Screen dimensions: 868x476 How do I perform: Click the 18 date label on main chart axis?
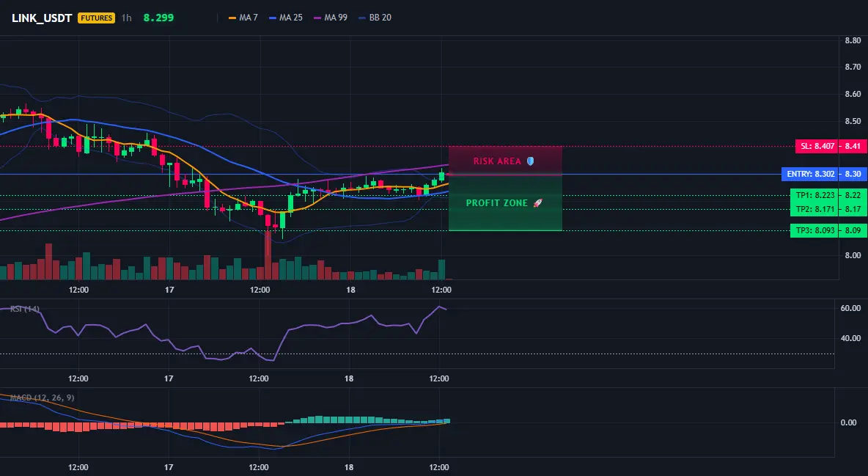(350, 290)
